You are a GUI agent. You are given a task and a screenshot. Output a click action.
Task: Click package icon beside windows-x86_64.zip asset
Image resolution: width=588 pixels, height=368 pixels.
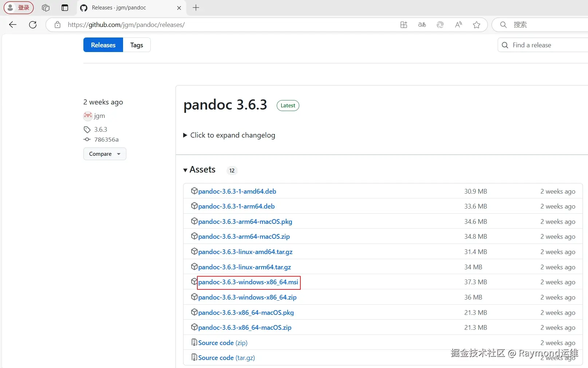pyautogui.click(x=194, y=297)
